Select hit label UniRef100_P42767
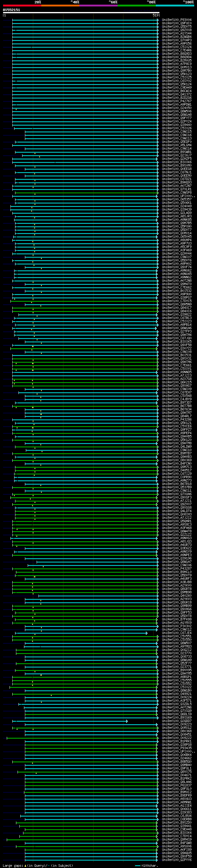 [x=177, y=101]
